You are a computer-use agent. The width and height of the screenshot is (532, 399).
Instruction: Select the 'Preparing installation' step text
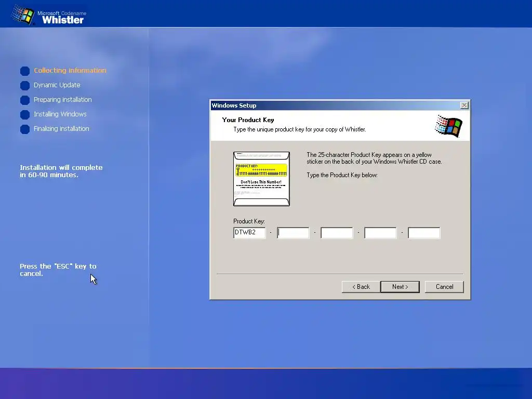[x=63, y=99]
